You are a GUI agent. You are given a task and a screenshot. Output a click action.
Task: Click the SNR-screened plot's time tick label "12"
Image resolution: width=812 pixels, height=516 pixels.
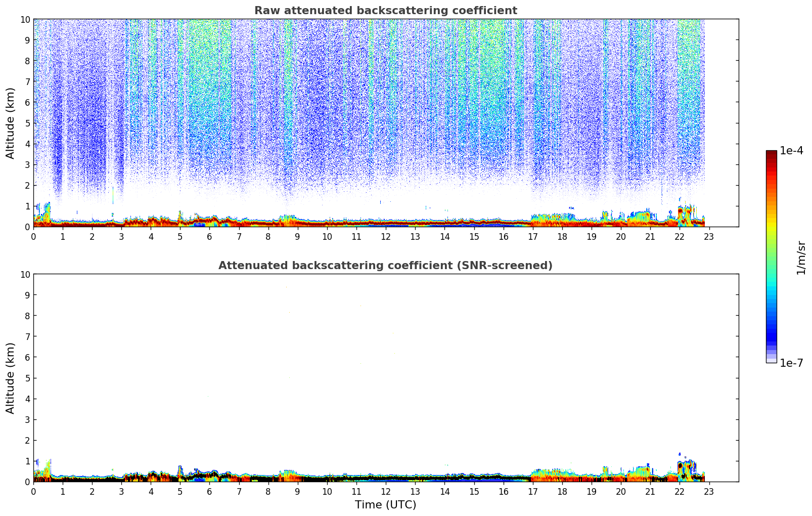pyautogui.click(x=386, y=491)
